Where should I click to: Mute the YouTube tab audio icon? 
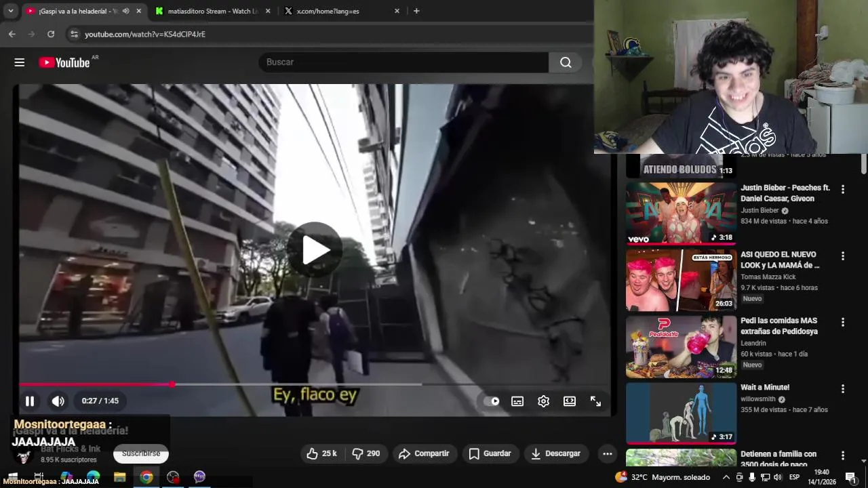(125, 11)
